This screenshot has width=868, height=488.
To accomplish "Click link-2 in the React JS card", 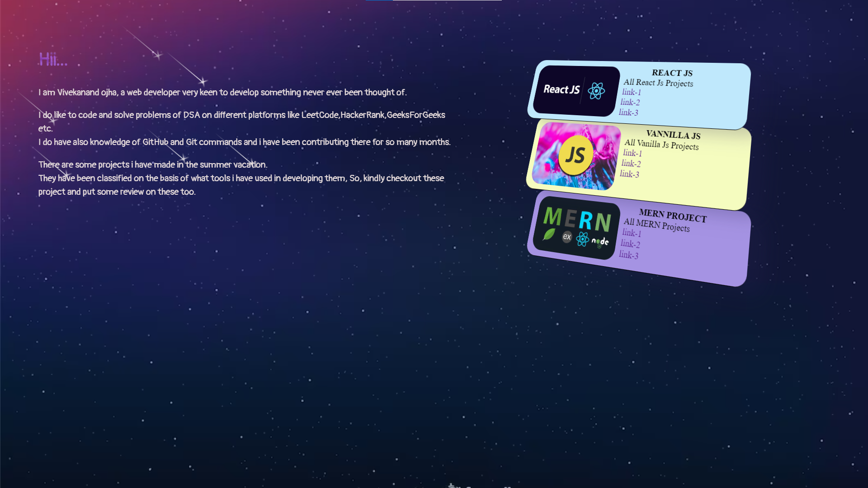I will tap(630, 103).
